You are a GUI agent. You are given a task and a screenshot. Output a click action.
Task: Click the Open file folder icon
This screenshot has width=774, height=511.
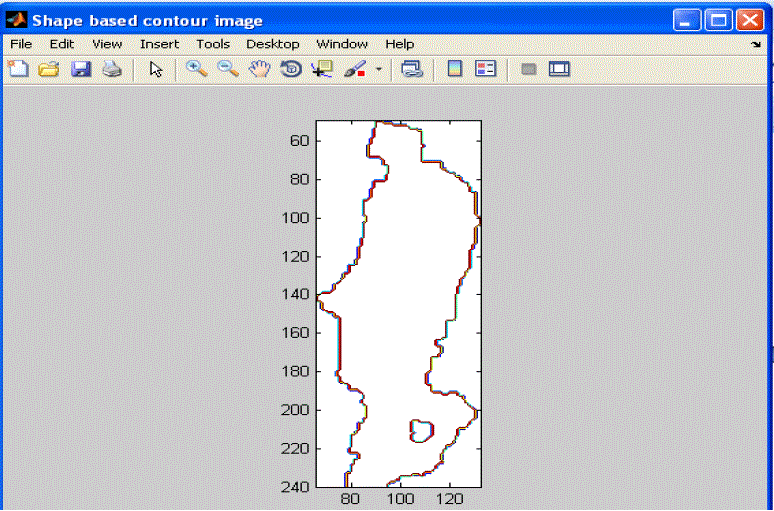click(49, 69)
